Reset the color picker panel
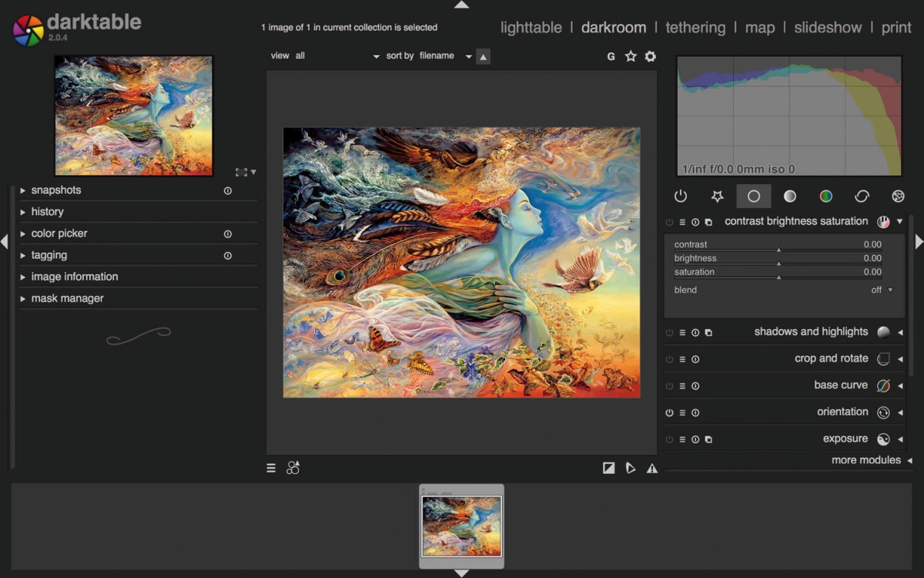 pyautogui.click(x=228, y=234)
